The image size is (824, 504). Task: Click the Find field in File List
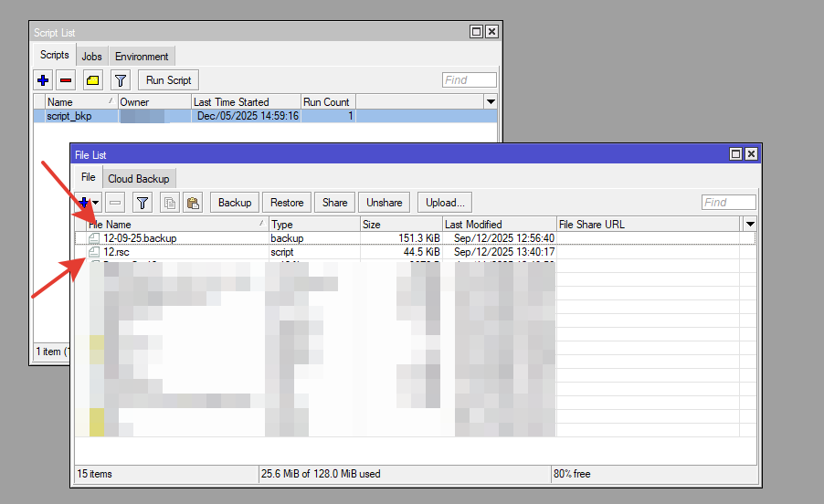tap(728, 203)
